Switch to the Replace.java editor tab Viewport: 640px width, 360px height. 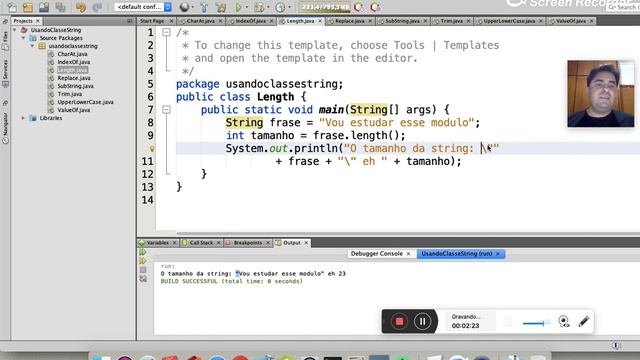350,21
